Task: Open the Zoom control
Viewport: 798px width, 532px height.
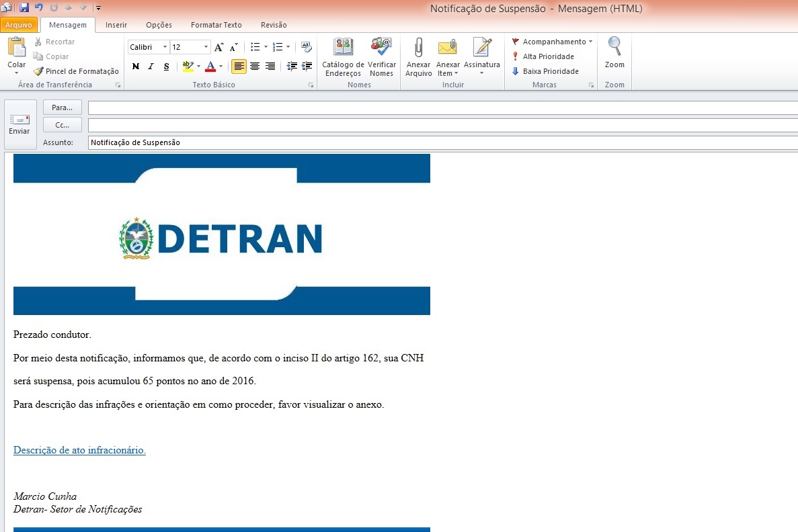Action: tap(614, 57)
